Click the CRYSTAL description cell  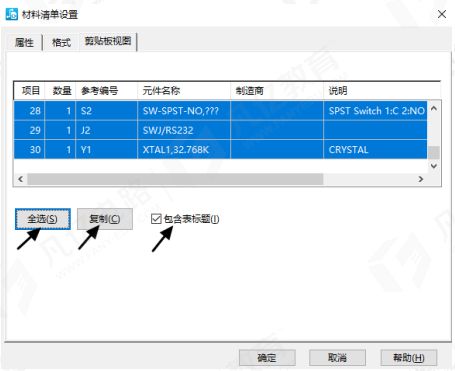[375, 150]
